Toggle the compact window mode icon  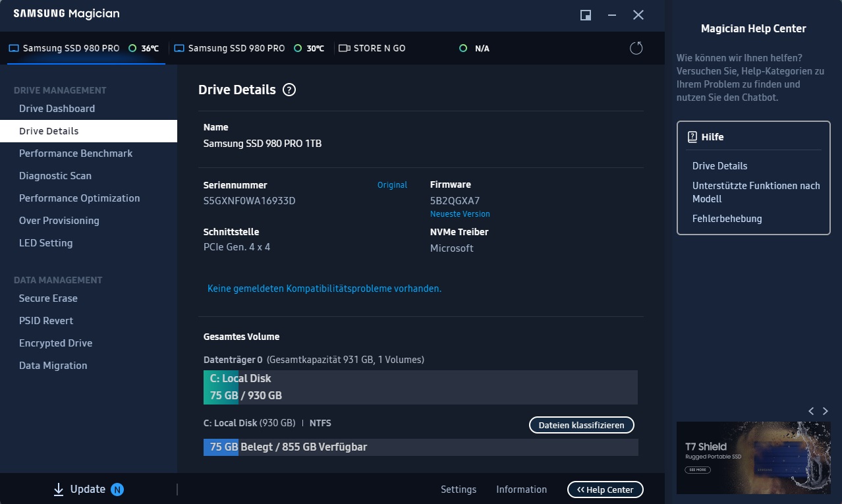(585, 15)
